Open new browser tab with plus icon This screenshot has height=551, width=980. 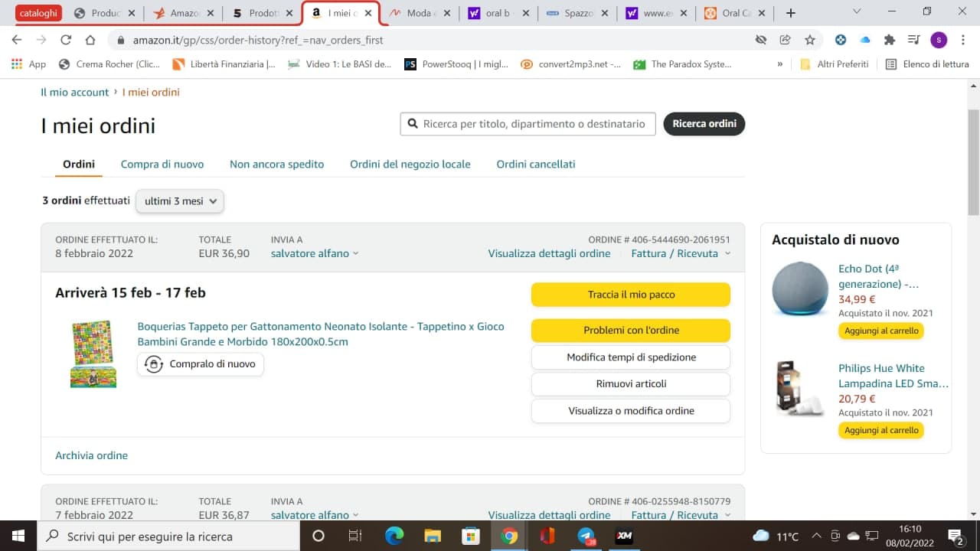pos(791,13)
